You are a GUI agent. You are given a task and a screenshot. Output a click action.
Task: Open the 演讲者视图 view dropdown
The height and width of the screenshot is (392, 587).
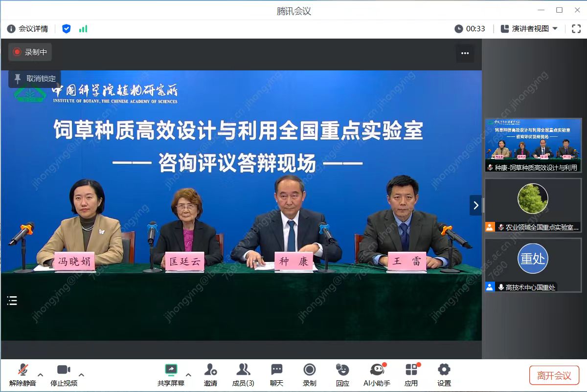coord(529,29)
